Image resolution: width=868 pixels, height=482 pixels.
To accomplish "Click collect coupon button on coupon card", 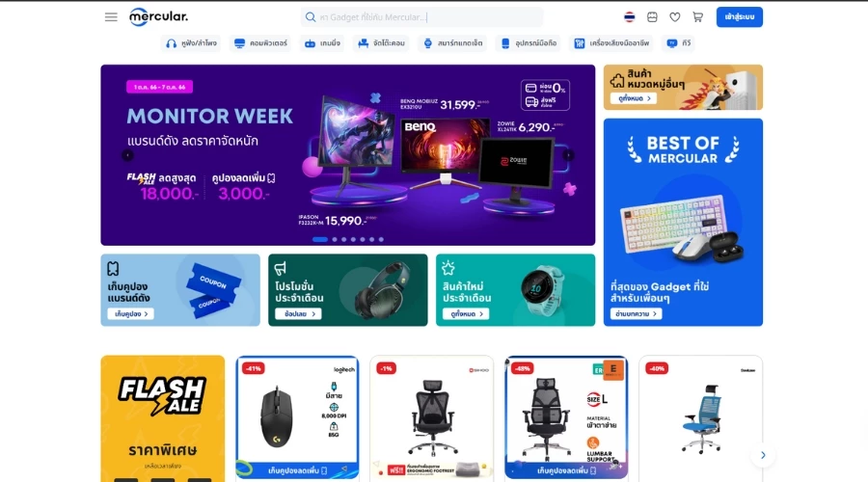I will pos(130,313).
